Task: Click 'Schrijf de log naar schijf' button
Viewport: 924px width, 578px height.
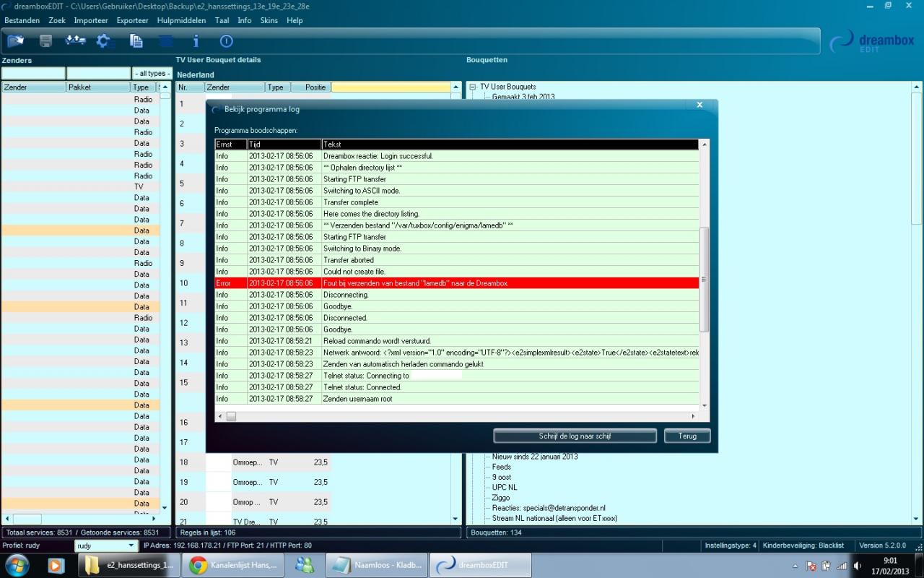Action: pos(575,436)
